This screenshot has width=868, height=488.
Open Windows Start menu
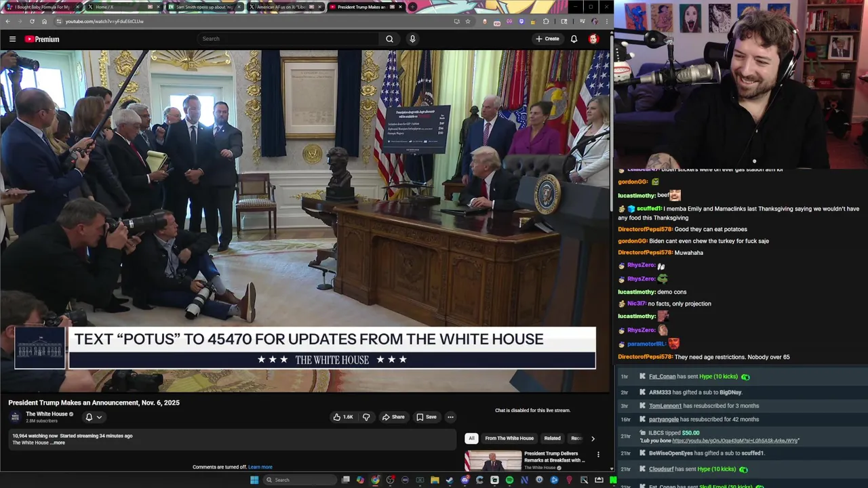coord(254,480)
